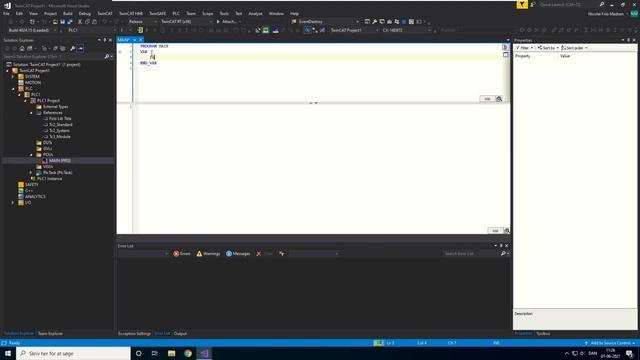
Task: Open Windows Start menu
Action: tap(8, 353)
